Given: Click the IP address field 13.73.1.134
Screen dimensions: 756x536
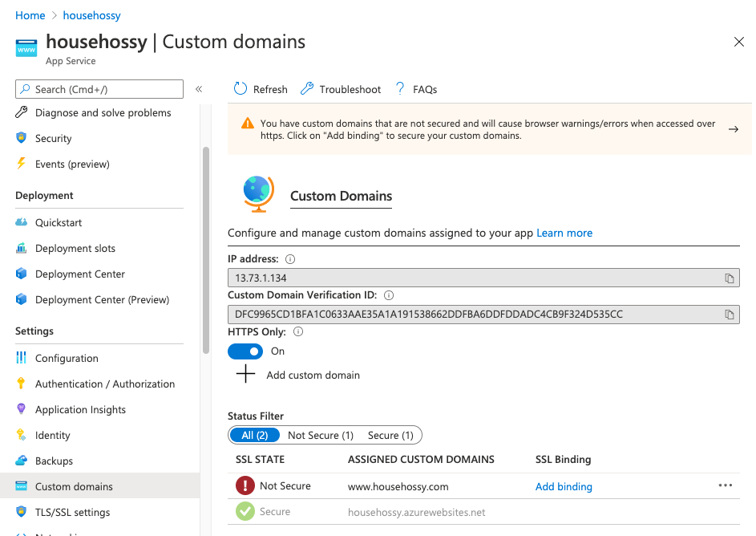Looking at the screenshot, I should 483,278.
